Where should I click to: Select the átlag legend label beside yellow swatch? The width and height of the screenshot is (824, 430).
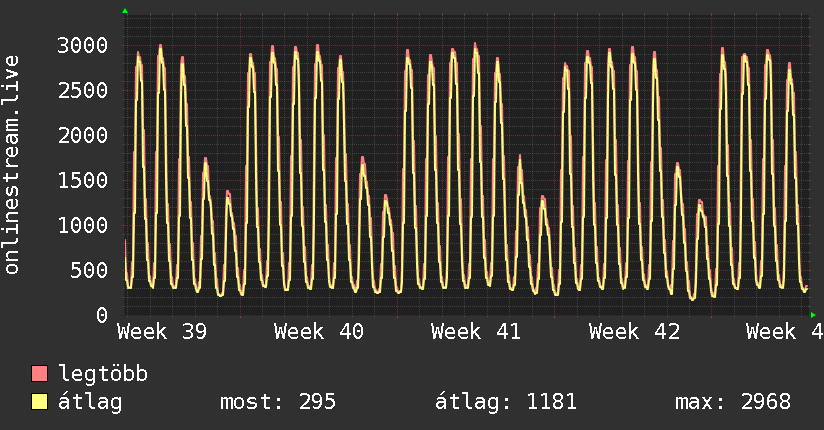point(90,402)
